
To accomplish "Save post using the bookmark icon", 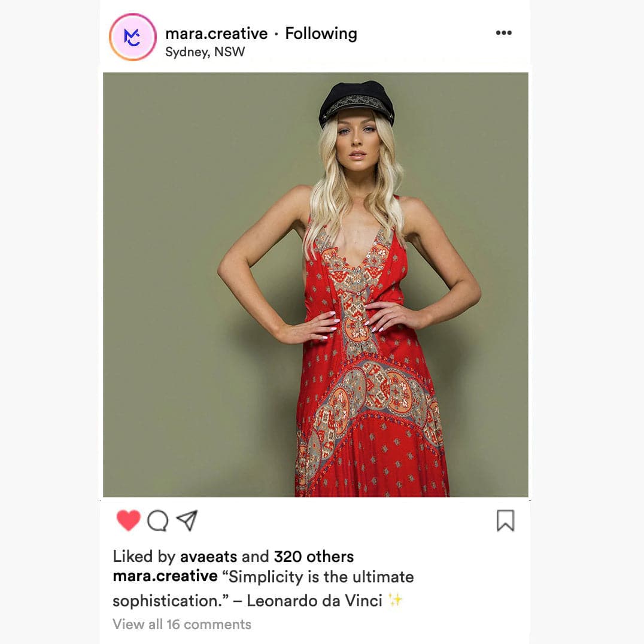I will pyautogui.click(x=505, y=520).
